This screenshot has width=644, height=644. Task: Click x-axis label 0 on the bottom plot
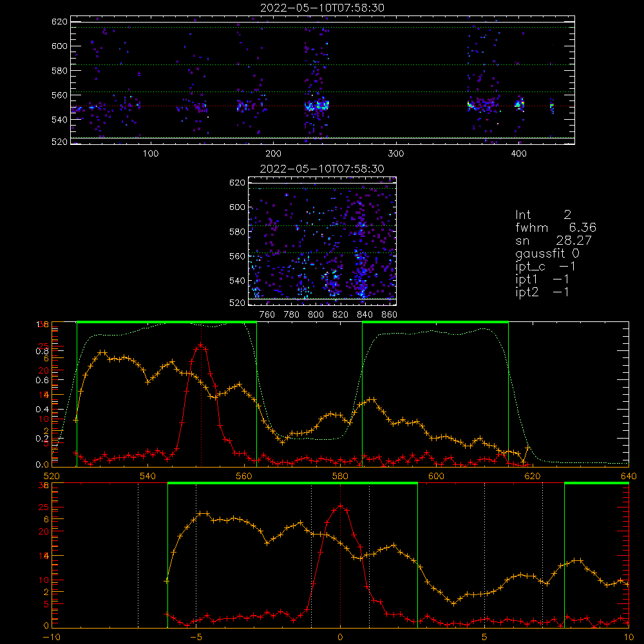(340, 638)
